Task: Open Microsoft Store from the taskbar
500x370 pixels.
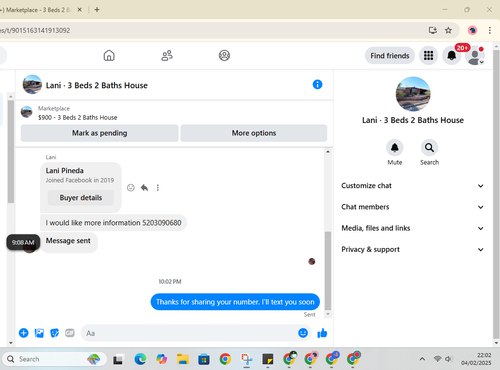Action: pyautogui.click(x=204, y=359)
